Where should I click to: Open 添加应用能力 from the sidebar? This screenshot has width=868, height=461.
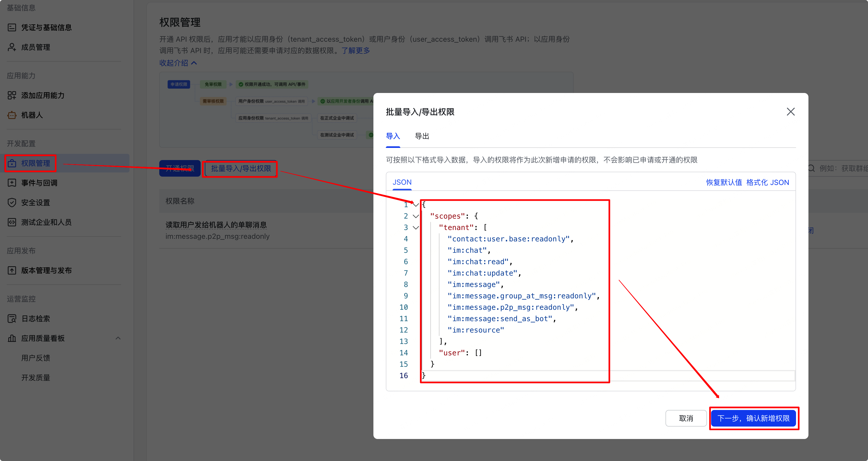pyautogui.click(x=12, y=95)
